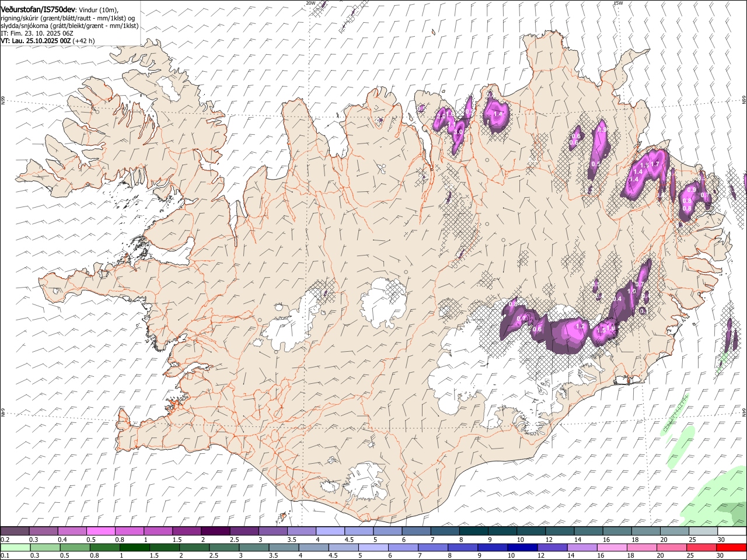The height and width of the screenshot is (560, 747).
Task: Click the 20W longitude label at the top edge
Action: pos(310,3)
